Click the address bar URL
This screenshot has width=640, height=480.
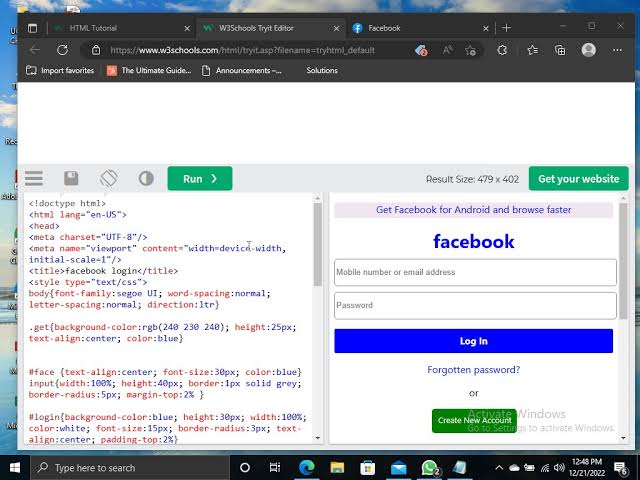[x=242, y=50]
